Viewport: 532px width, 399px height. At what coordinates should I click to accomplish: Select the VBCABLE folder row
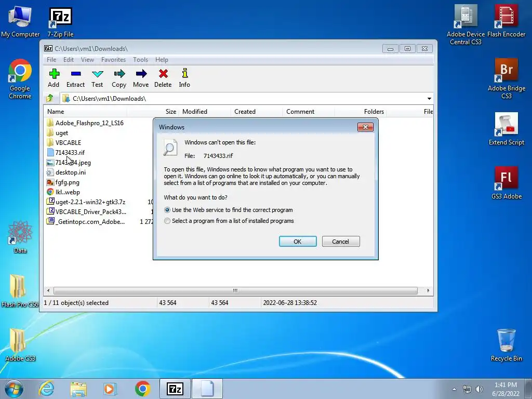[x=68, y=143]
